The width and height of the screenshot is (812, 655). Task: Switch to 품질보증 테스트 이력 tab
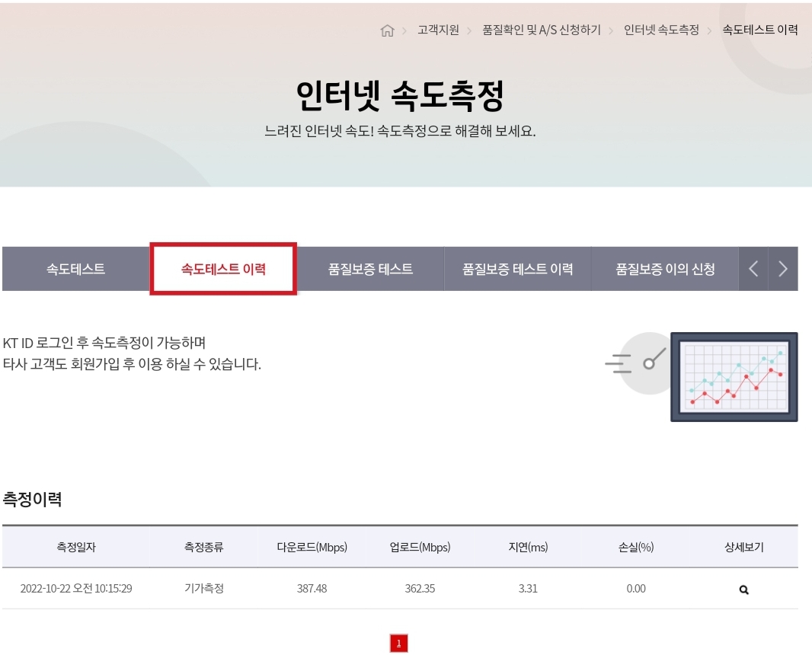point(517,269)
